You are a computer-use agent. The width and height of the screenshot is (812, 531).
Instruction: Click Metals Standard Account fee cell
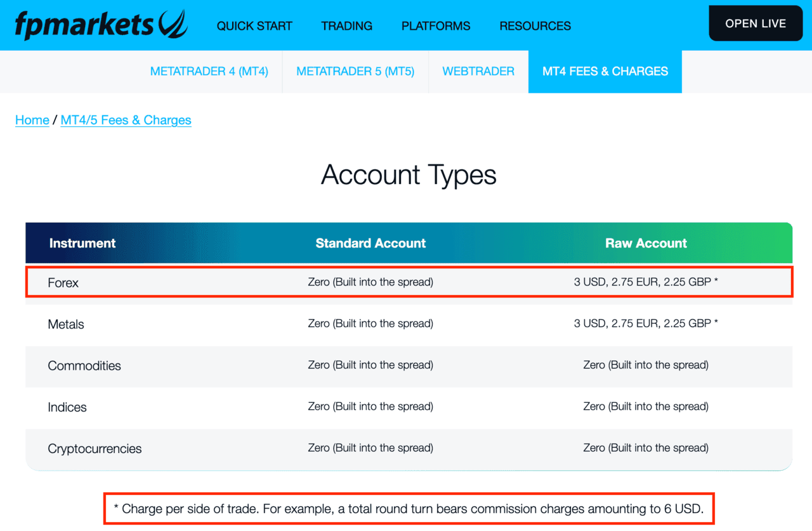click(x=370, y=324)
